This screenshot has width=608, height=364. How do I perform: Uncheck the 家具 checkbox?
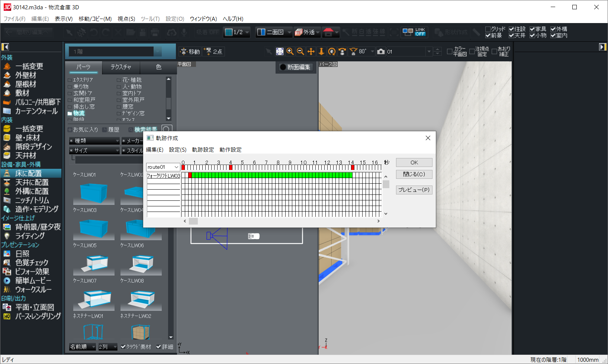(x=532, y=29)
